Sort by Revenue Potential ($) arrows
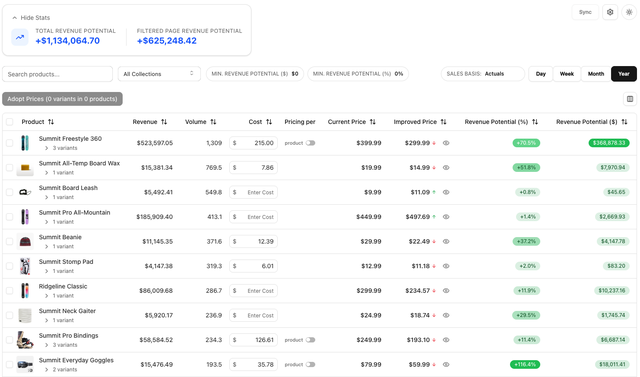This screenshot has width=640, height=377. pyautogui.click(x=624, y=122)
